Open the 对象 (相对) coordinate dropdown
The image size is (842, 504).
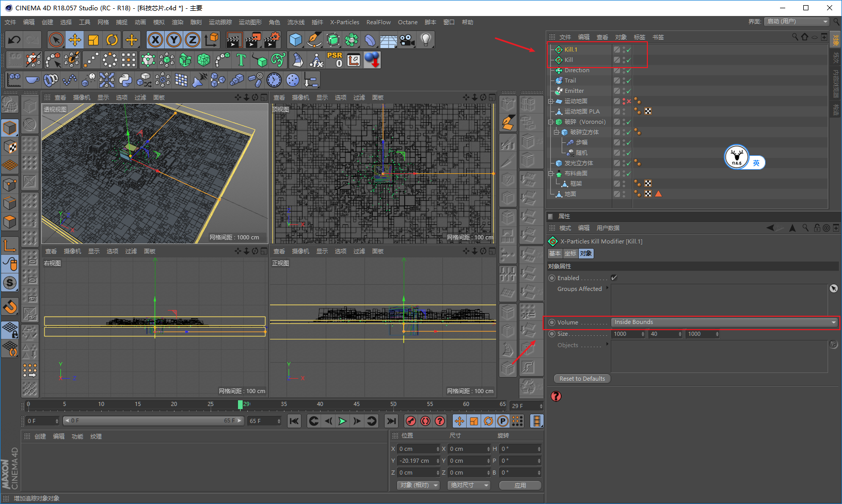pos(418,485)
